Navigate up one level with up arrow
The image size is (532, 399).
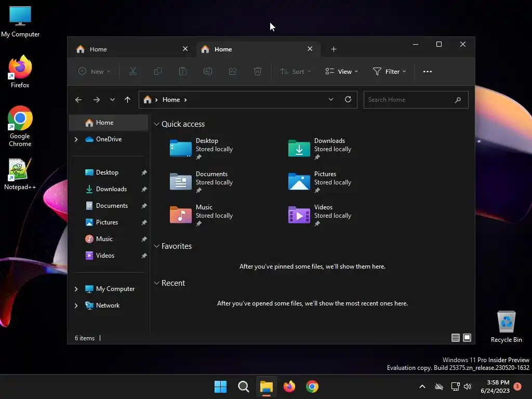[x=128, y=100]
